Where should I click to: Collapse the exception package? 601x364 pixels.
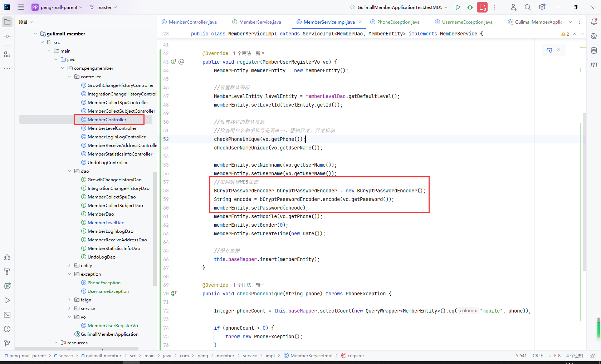tap(69, 274)
